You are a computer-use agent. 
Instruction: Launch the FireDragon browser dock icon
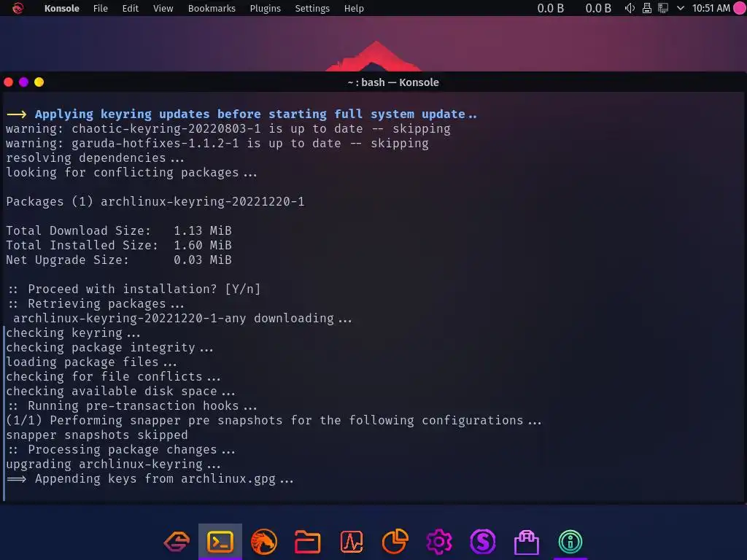tap(264, 542)
